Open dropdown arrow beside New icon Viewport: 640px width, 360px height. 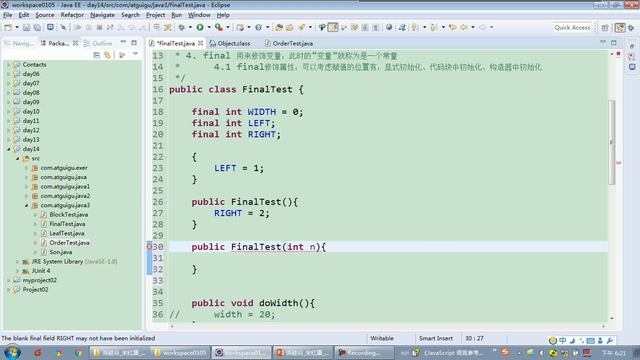coord(17,27)
